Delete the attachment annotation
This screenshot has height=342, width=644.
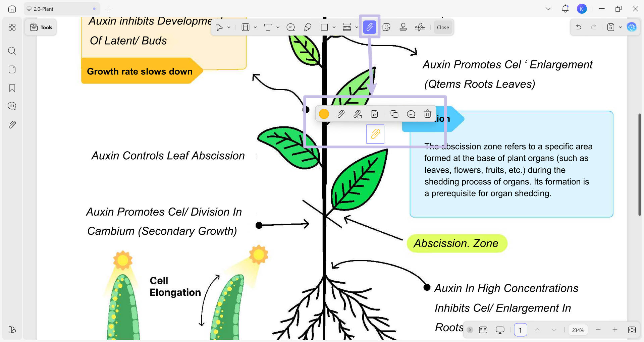(428, 114)
